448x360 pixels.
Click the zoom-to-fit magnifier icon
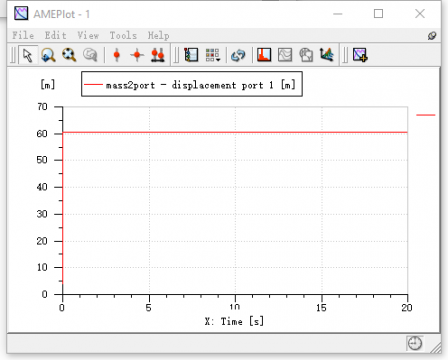tap(69, 55)
